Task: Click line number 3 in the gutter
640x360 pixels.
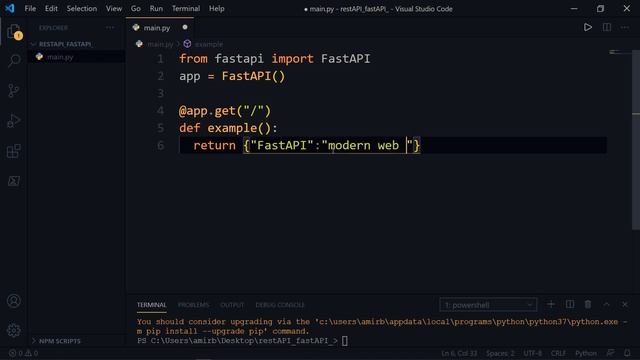Action: [160, 93]
